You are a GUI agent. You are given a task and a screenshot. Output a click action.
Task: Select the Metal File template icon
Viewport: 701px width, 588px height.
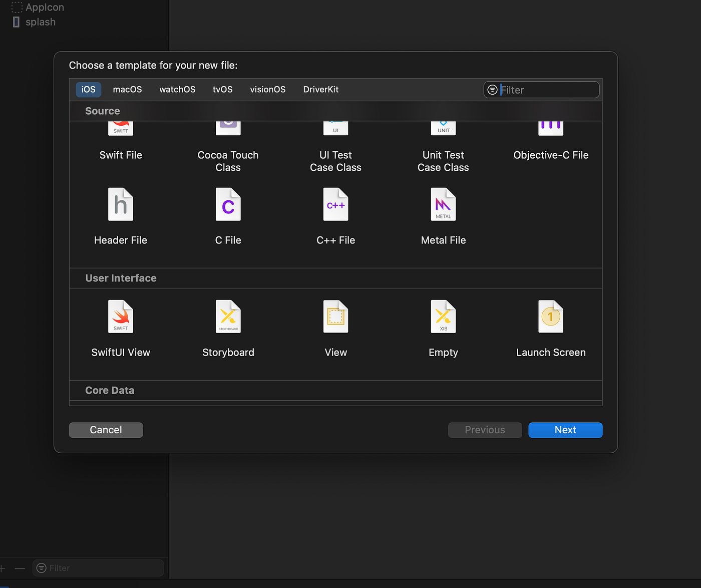pos(443,204)
